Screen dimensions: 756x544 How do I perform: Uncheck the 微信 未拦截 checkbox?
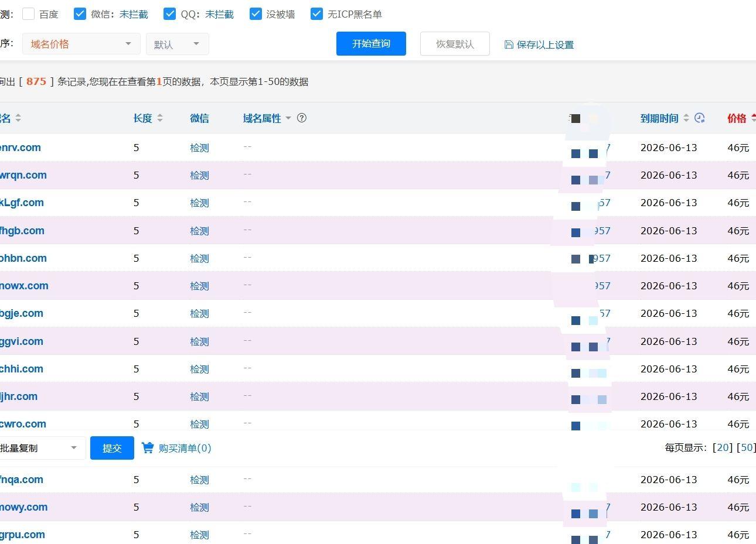click(80, 14)
